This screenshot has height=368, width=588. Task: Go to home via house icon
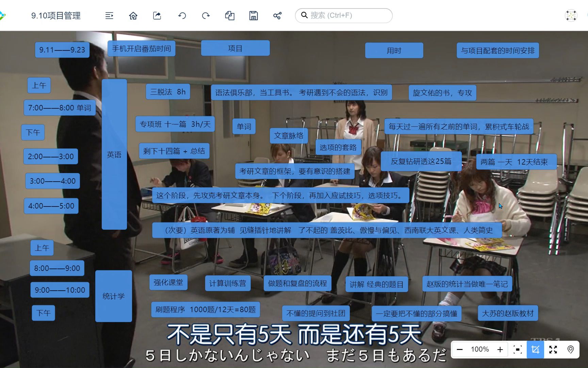[133, 16]
